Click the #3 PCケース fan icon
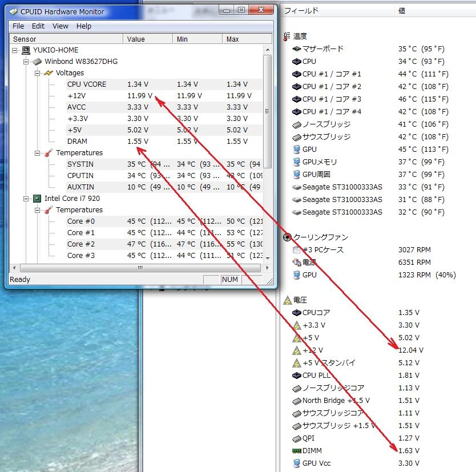 (x=296, y=250)
